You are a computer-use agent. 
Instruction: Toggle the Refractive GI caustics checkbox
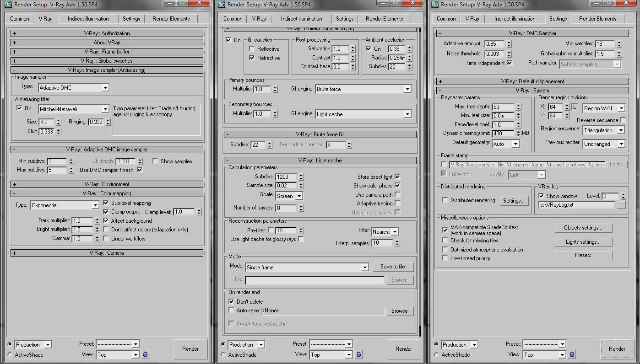pyautogui.click(x=252, y=58)
